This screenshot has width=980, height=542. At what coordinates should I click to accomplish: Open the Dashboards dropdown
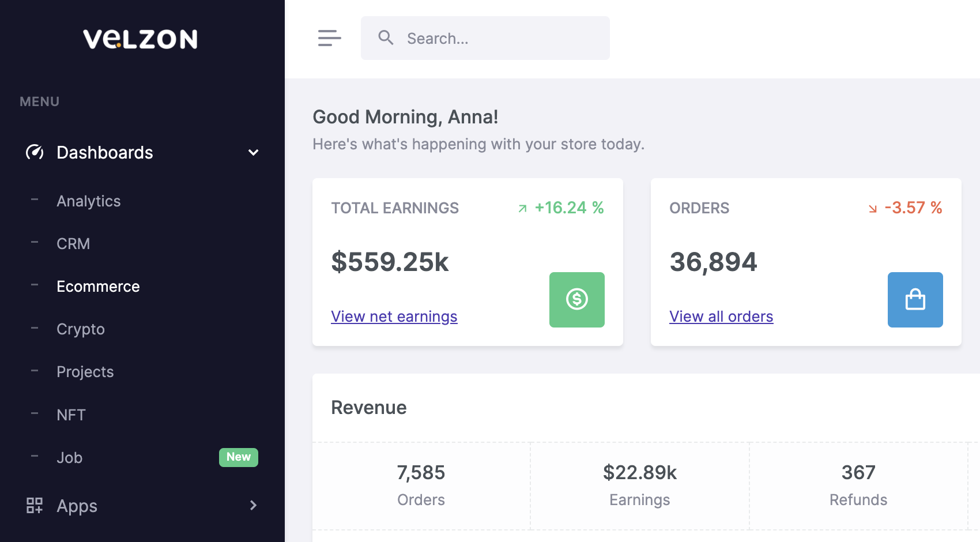(x=104, y=152)
